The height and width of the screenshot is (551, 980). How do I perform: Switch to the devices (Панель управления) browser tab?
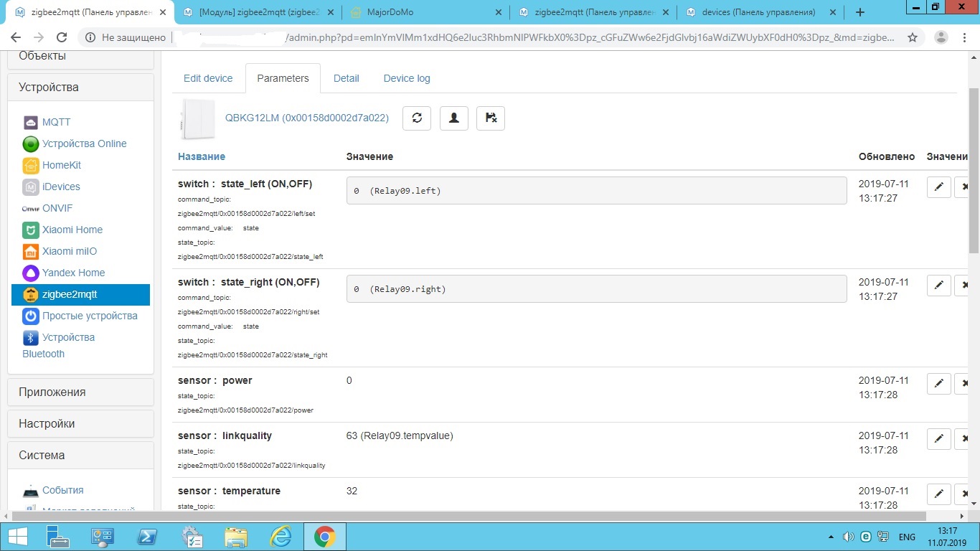point(761,12)
